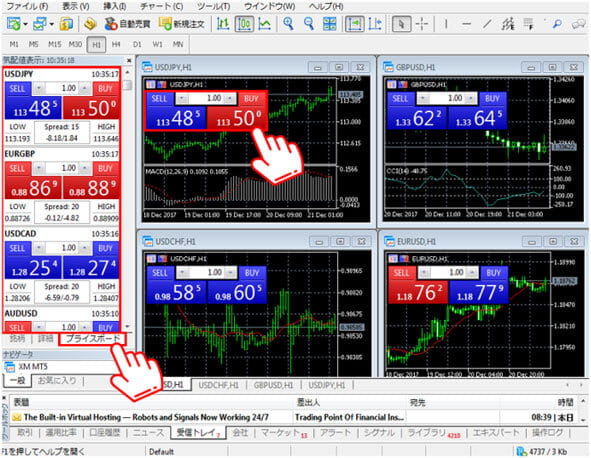
Task: Switch to the プライスボード tab
Action: click(92, 339)
